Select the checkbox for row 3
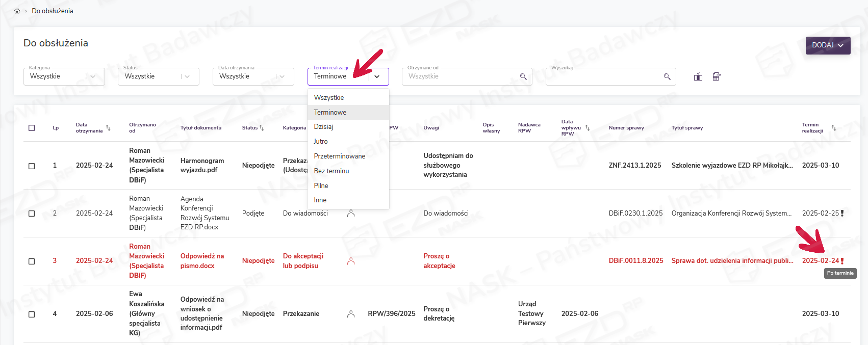The image size is (868, 345). click(x=32, y=261)
